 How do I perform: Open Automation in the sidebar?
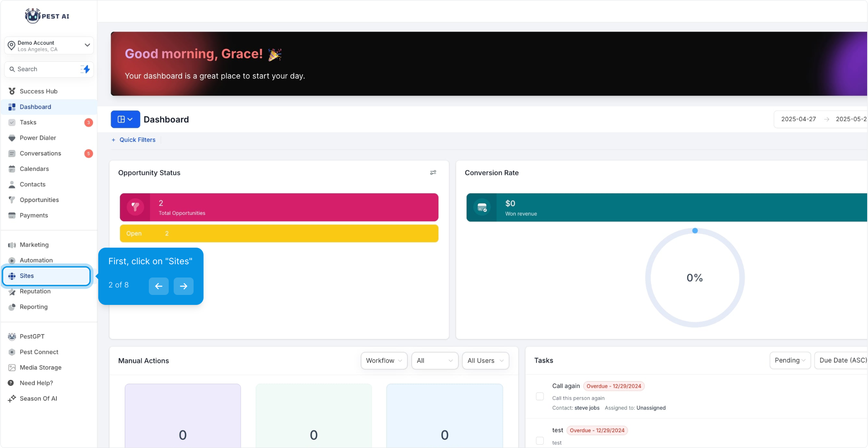pos(49,261)
